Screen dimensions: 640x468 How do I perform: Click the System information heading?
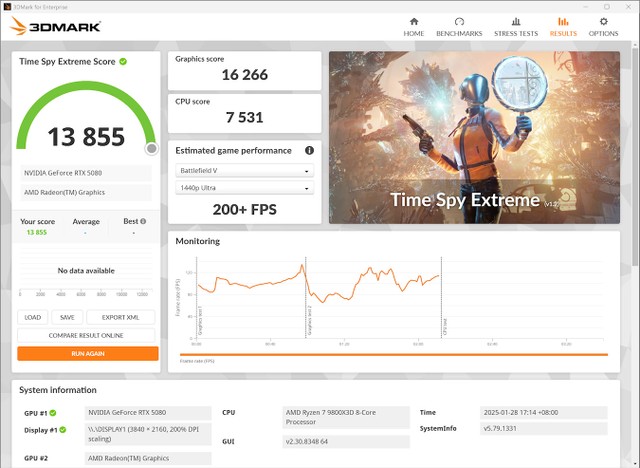[x=58, y=390]
